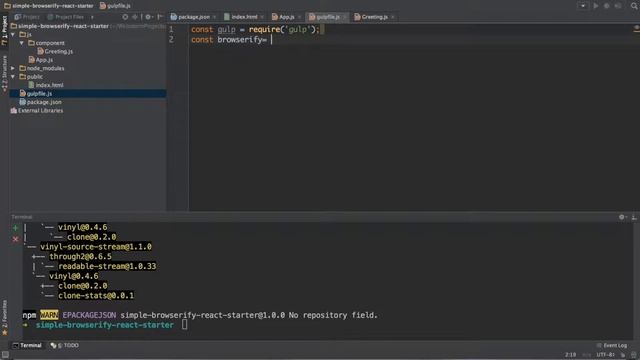Click the simple-browserify-react-starter breadcrumb
The height and width of the screenshot is (360, 640).
[49, 6]
